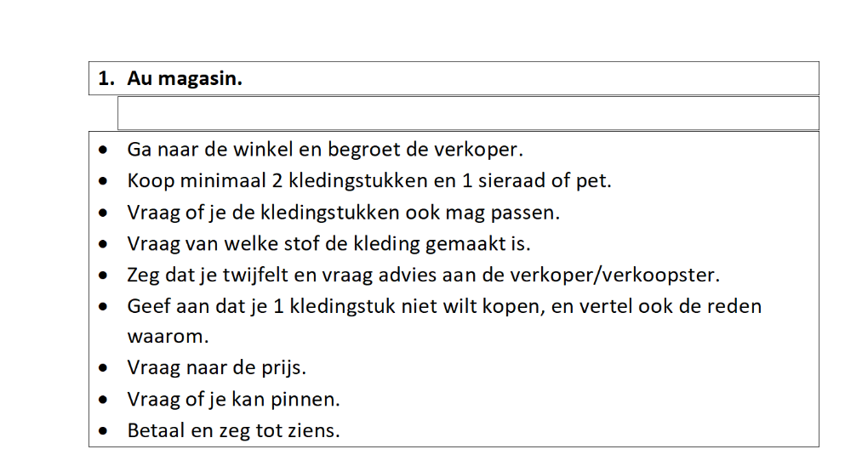Image resolution: width=868 pixels, height=472 pixels.
Task: Select the line about buying 2 kledingstukken
Action: 368,181
